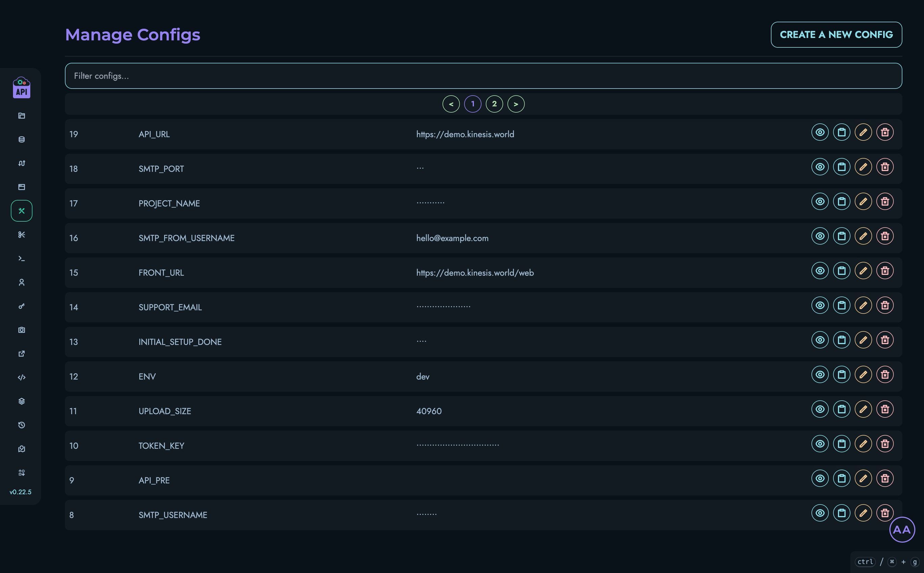Click the Manage Configs heading
The width and height of the screenshot is (924, 573).
[133, 35]
